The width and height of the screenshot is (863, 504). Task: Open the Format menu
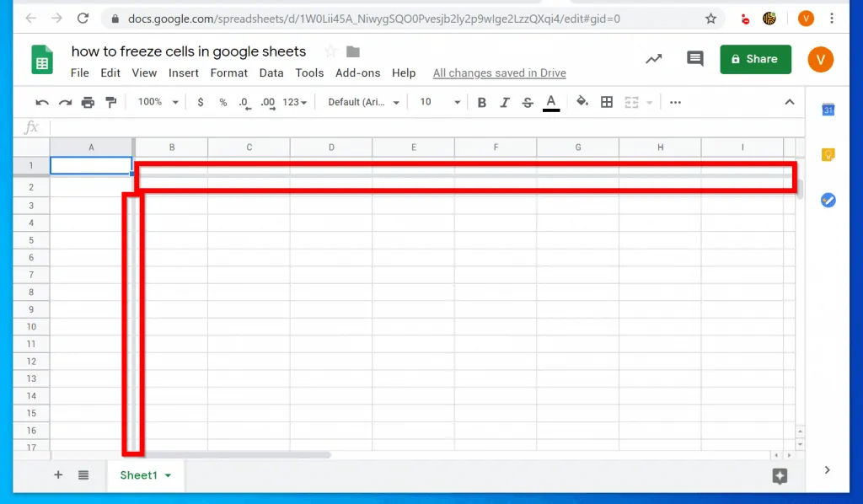click(228, 73)
